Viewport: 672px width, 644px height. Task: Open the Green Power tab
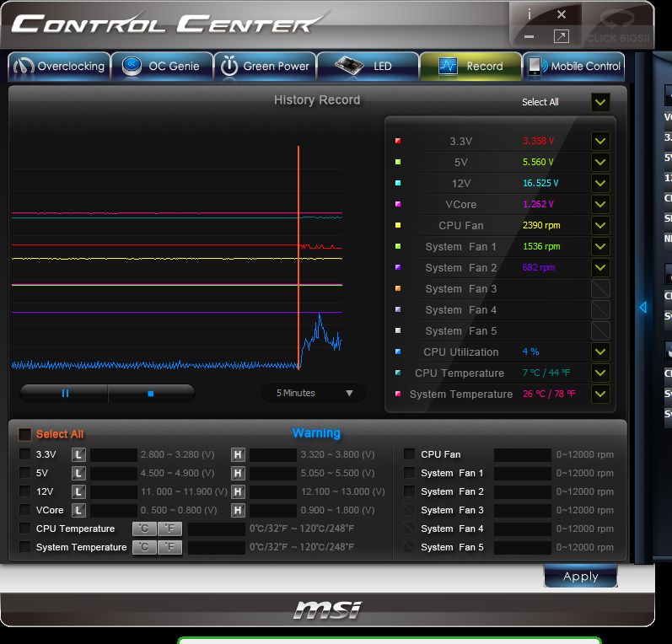(x=264, y=67)
